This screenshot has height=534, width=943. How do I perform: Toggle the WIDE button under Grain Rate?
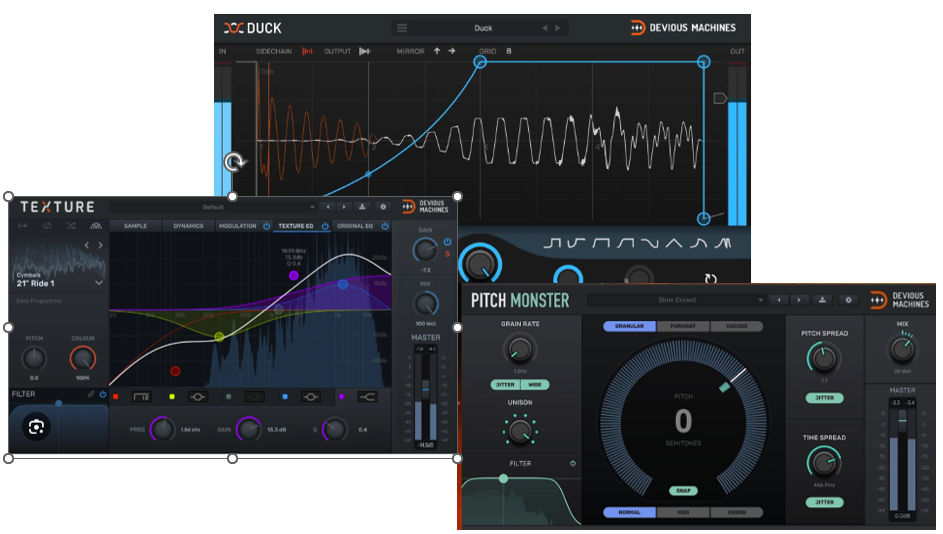click(535, 384)
